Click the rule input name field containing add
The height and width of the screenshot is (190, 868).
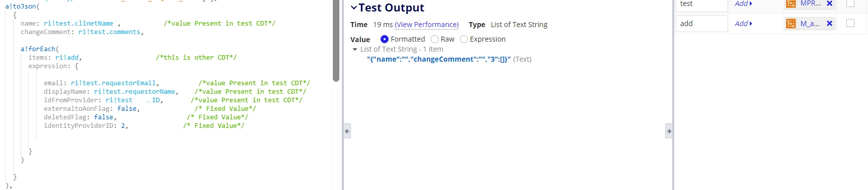click(x=701, y=24)
